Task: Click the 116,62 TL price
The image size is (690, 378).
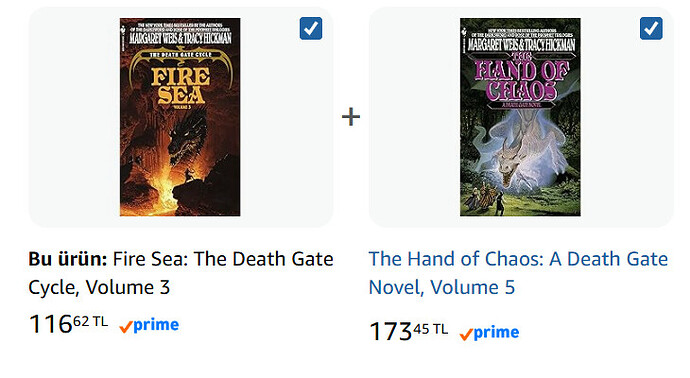Action: [x=68, y=324]
